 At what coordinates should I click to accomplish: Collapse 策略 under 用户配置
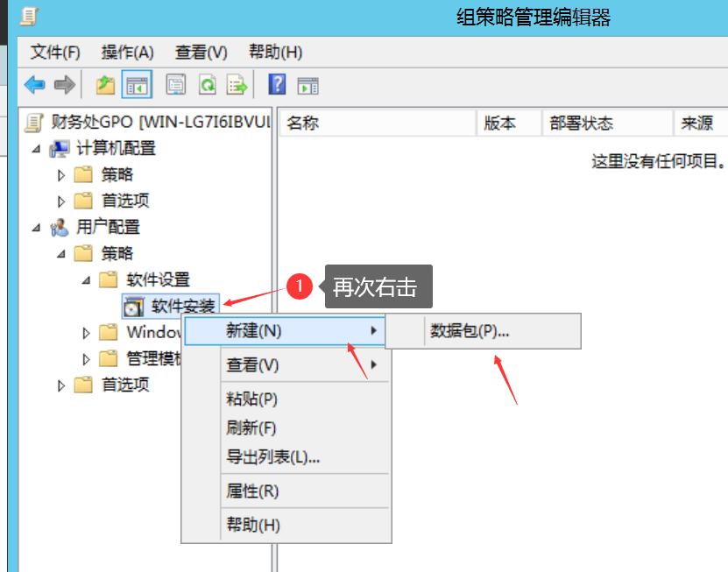point(61,254)
